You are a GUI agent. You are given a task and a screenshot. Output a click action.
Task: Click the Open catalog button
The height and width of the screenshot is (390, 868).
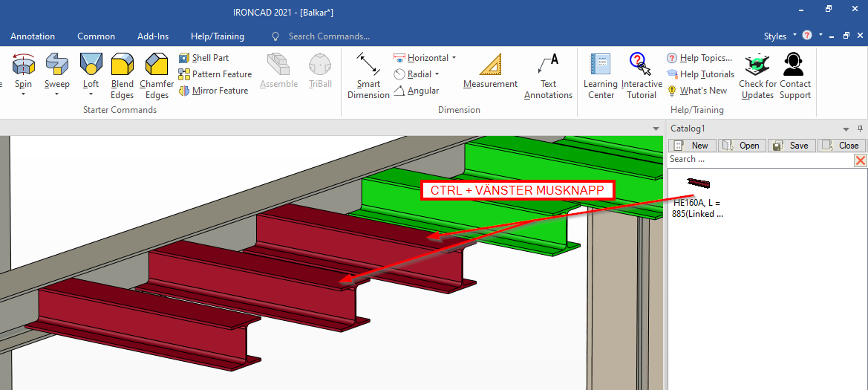click(x=742, y=146)
